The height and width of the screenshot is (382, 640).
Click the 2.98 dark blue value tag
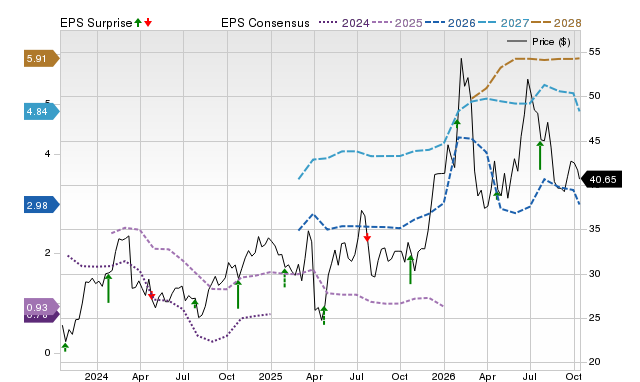[42, 205]
